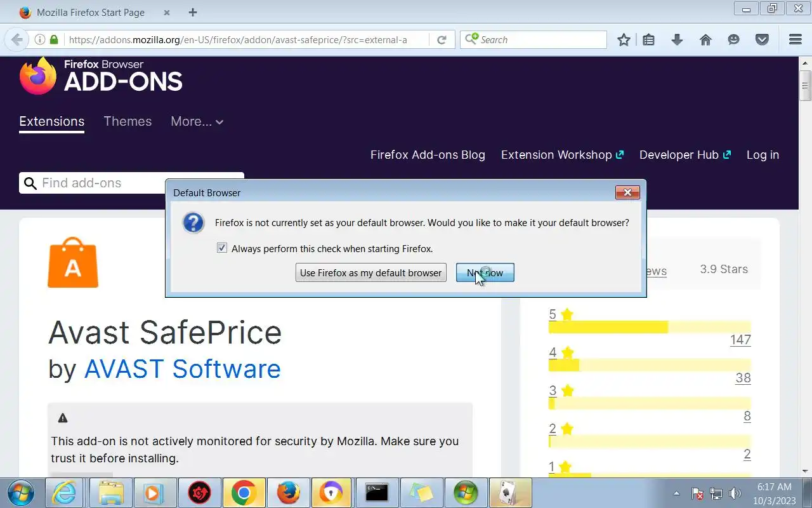Click the 3.9 Stars text
812x508 pixels.
pyautogui.click(x=724, y=269)
